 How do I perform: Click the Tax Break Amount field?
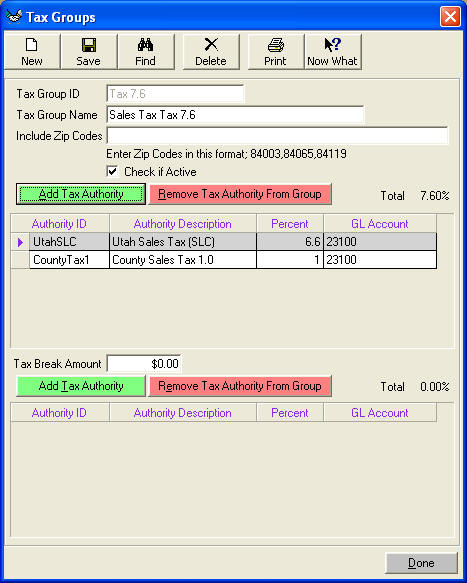point(144,363)
